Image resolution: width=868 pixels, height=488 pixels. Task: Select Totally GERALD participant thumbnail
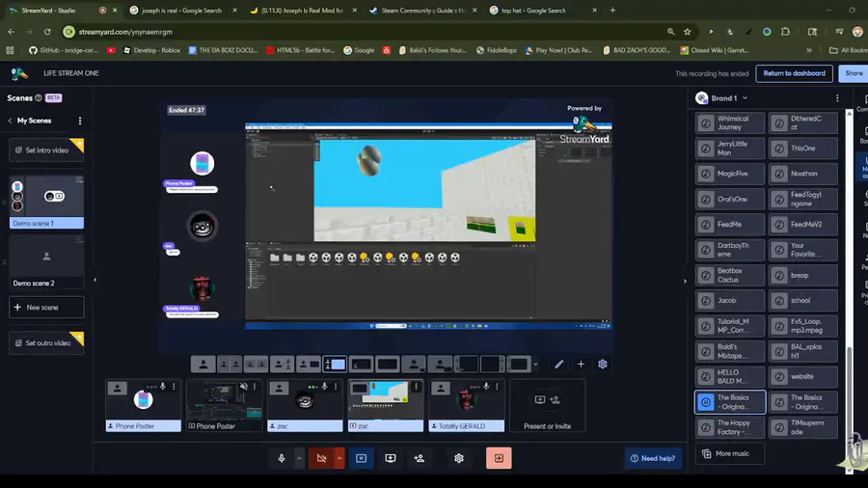coord(466,406)
